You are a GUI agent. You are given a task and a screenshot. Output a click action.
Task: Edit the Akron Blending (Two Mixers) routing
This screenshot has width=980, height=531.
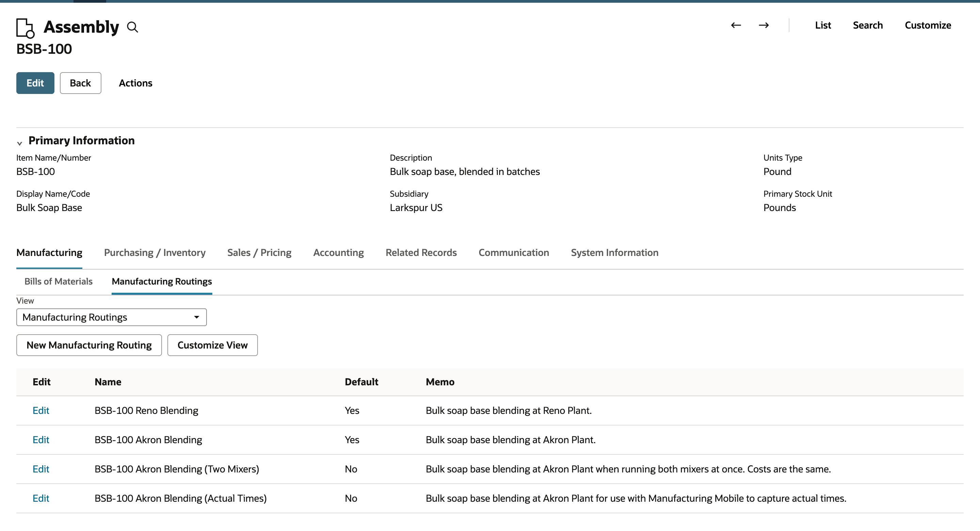[41, 469]
